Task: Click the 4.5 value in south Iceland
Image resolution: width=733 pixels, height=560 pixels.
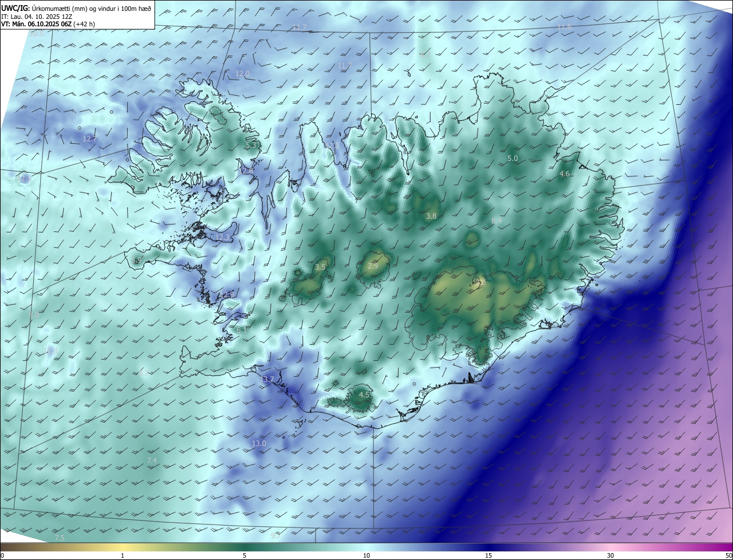Action: point(364,395)
